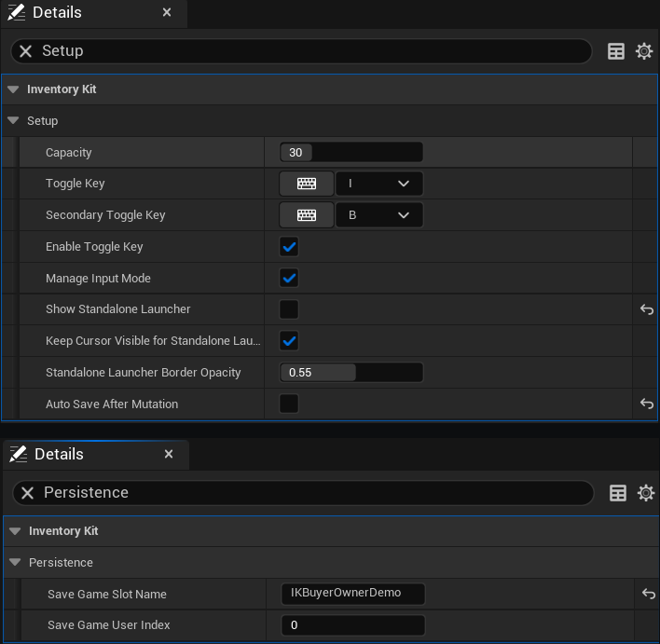660x644 pixels.
Task: Select Keep Cursor Visible for Standalone Lau... label
Action: click(x=153, y=340)
